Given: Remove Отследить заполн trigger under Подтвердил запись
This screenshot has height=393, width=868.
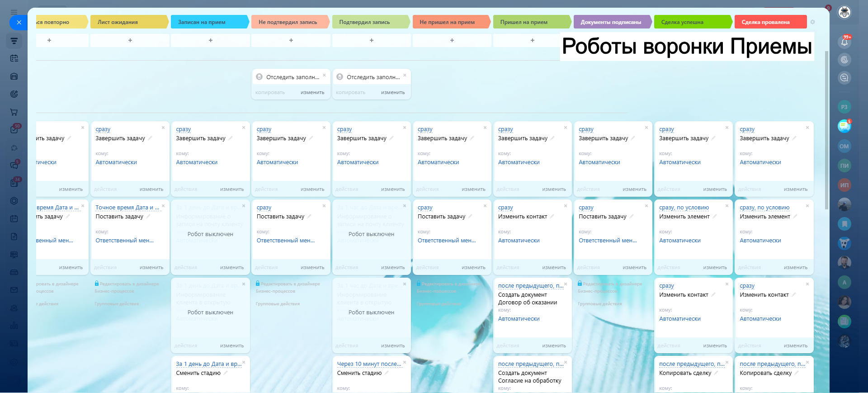Looking at the screenshot, I should point(405,75).
